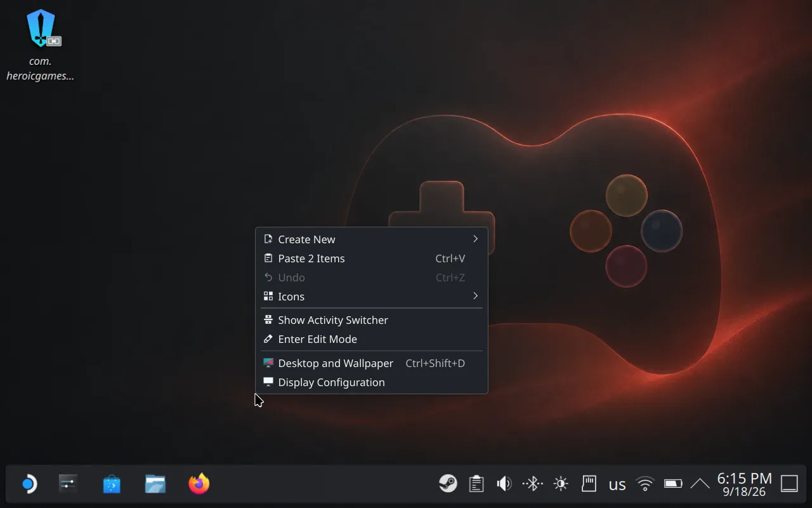The width and height of the screenshot is (812, 508).
Task: Open the screen brightness tray icon
Action: coord(561,484)
